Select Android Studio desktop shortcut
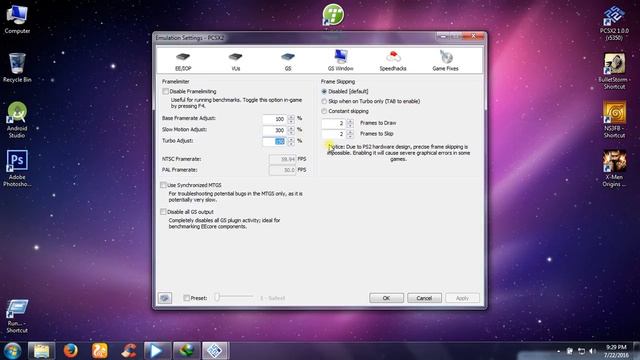The height and width of the screenshot is (360, 640). coord(17,120)
